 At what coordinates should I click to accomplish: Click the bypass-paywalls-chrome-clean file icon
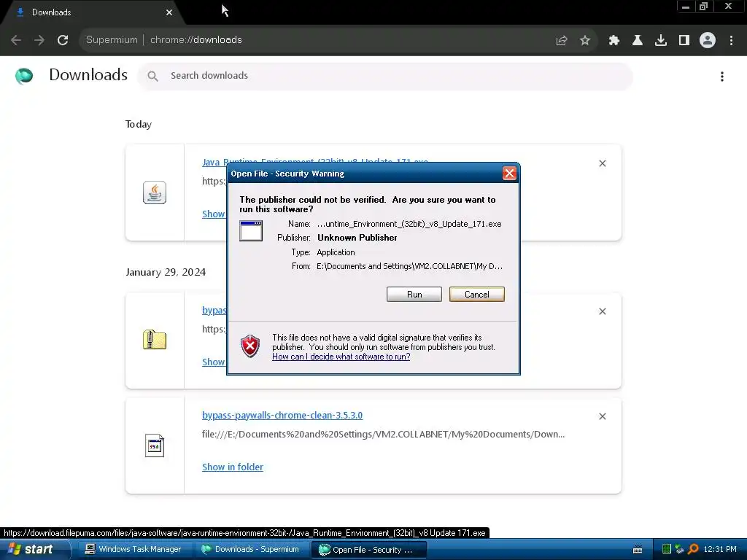coord(155,446)
